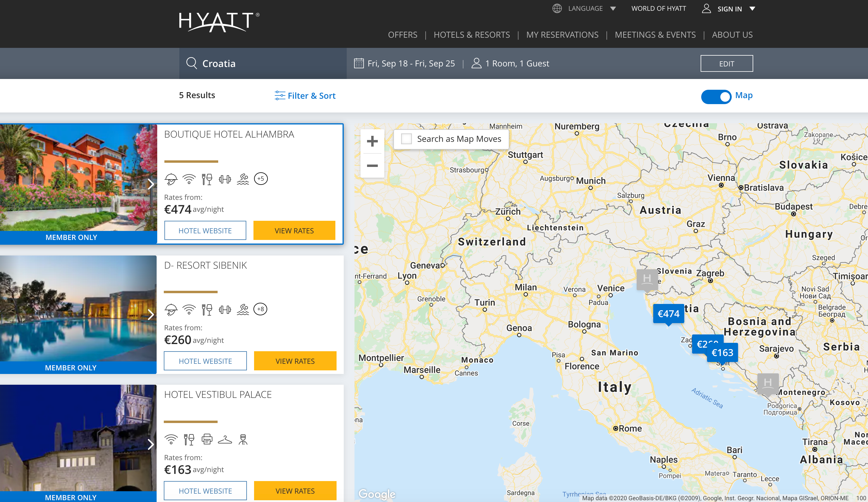Open the Hotels & Resorts menu

[x=472, y=35]
